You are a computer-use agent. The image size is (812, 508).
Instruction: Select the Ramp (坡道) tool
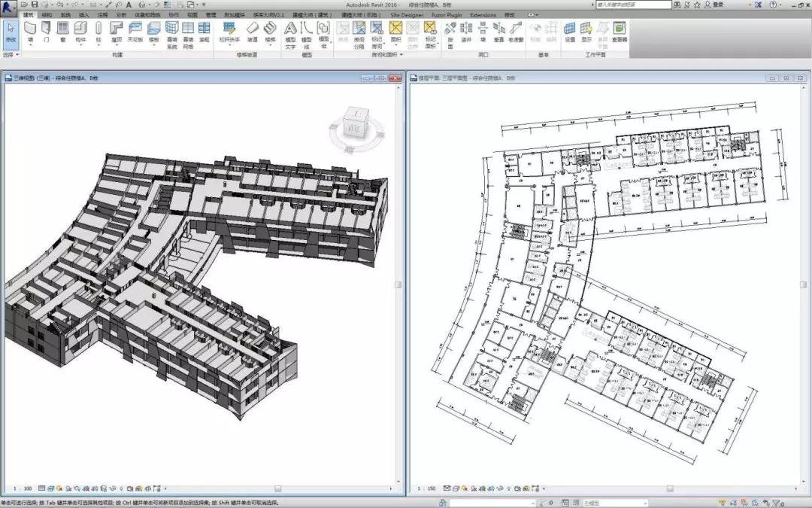pos(252,31)
